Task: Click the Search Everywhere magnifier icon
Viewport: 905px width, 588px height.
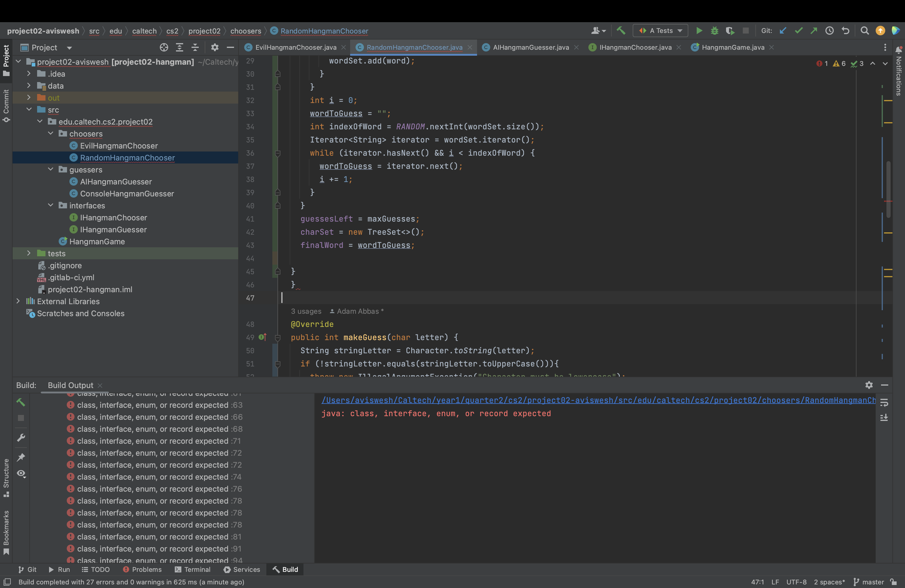Action: (864, 31)
